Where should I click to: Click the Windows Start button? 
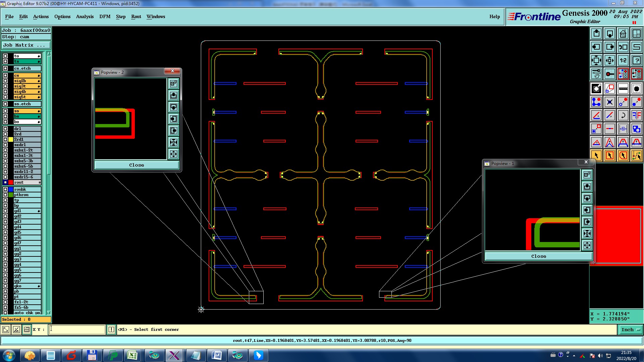pos(9,355)
